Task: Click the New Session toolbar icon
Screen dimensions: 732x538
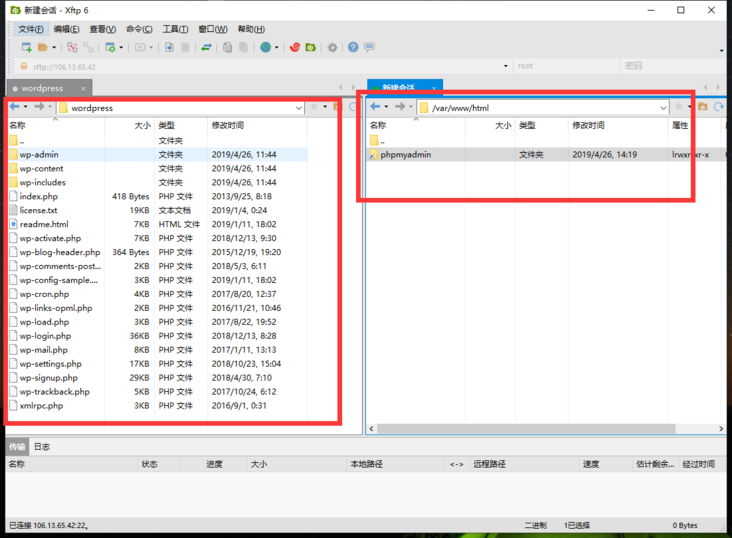Action: 27,47
